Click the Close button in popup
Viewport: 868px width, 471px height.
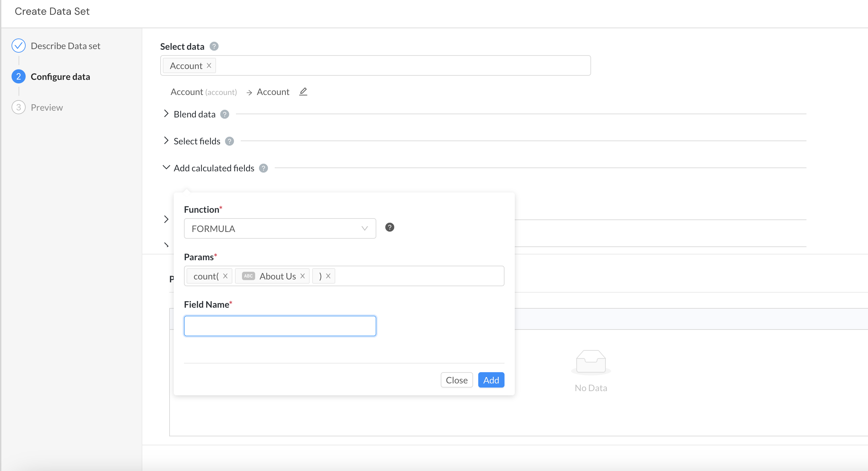pyautogui.click(x=456, y=380)
